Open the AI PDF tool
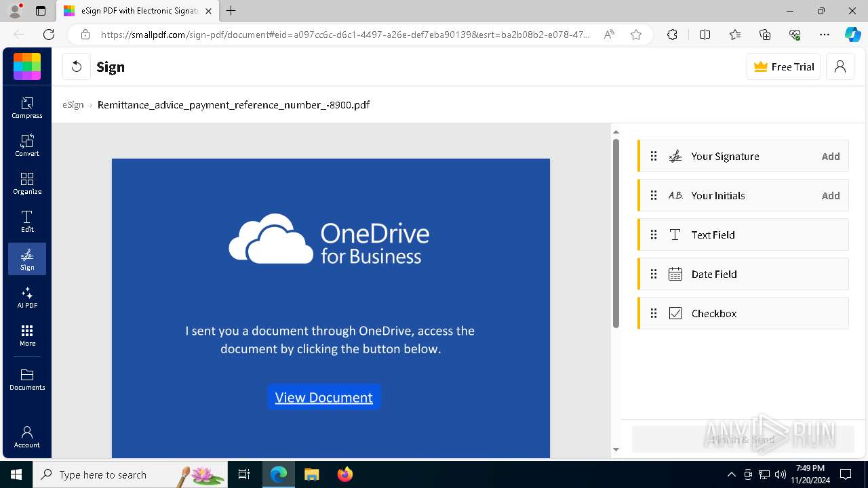 pyautogui.click(x=27, y=297)
